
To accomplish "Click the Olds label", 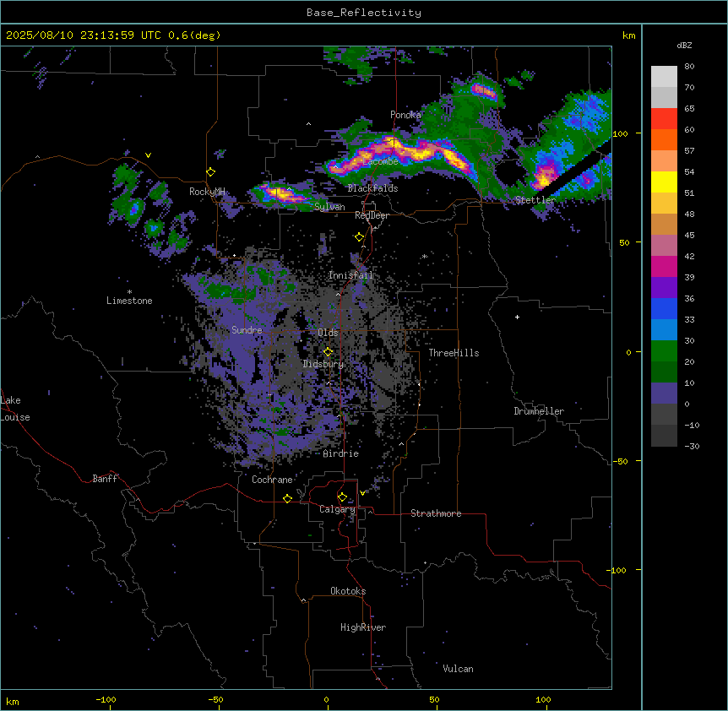I will click(x=328, y=333).
